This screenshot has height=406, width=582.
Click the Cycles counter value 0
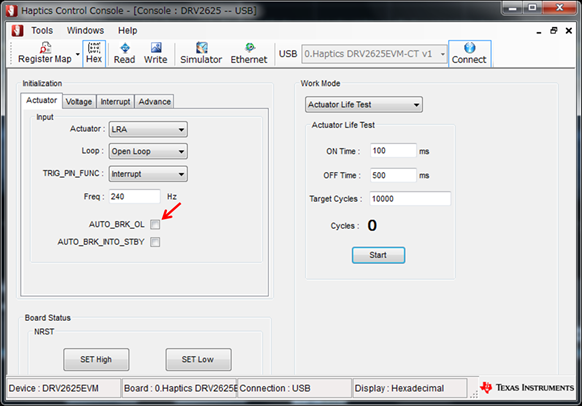pyautogui.click(x=372, y=225)
